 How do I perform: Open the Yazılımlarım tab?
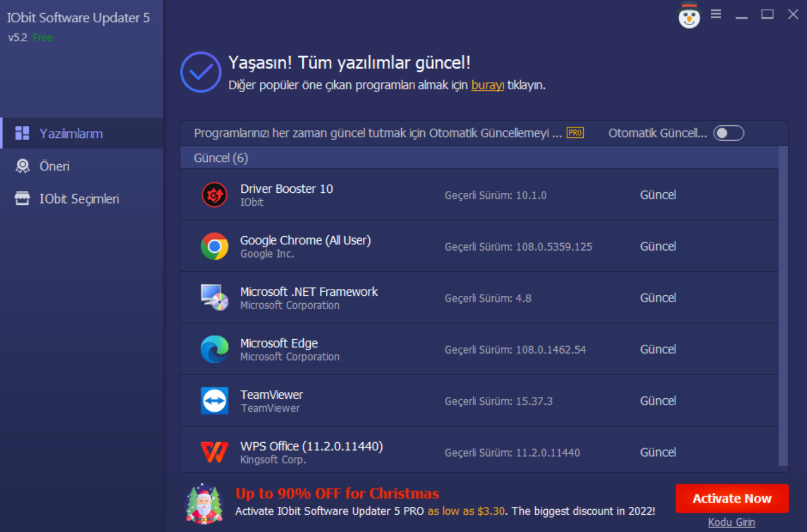pos(82,133)
